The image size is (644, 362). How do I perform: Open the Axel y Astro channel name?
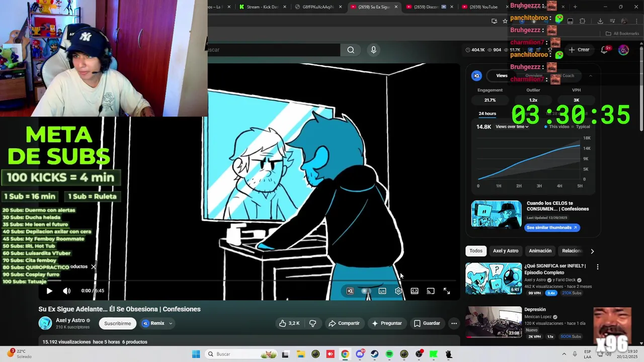point(70,320)
